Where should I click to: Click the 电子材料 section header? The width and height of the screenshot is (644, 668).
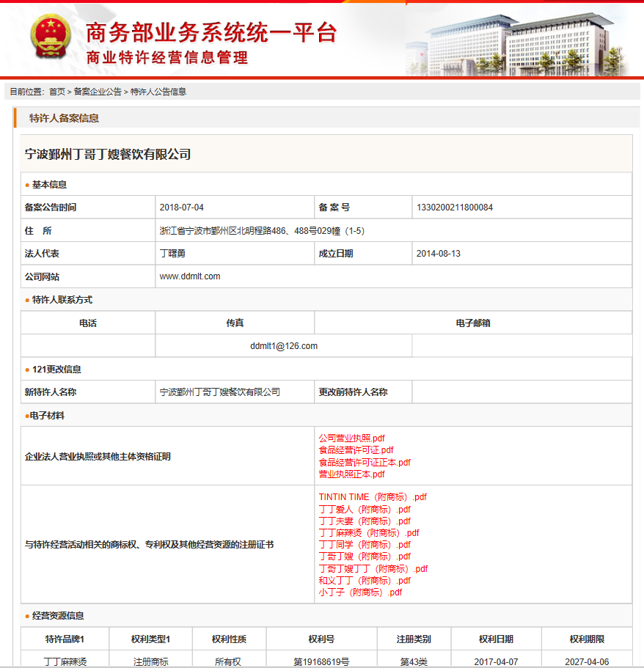pos(47,416)
